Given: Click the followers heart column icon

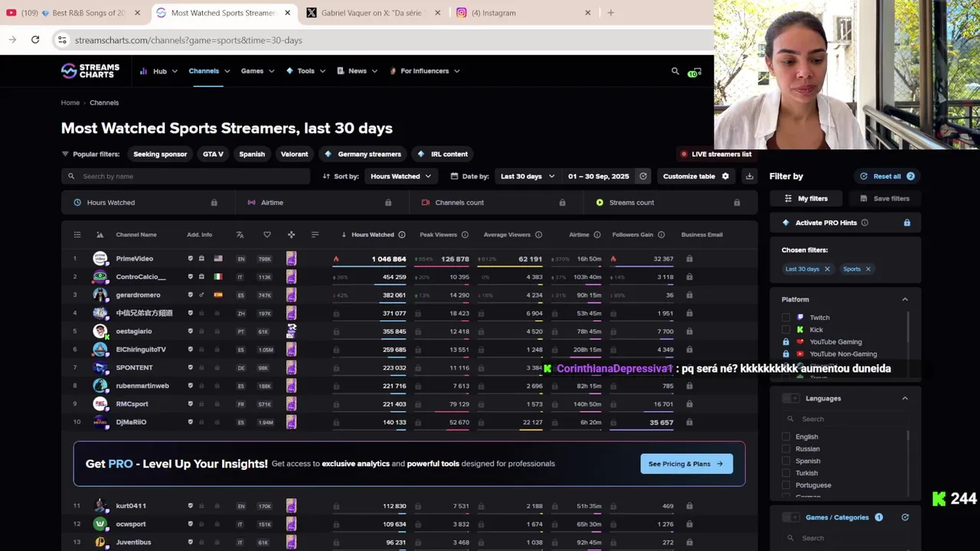Looking at the screenshot, I should point(266,235).
